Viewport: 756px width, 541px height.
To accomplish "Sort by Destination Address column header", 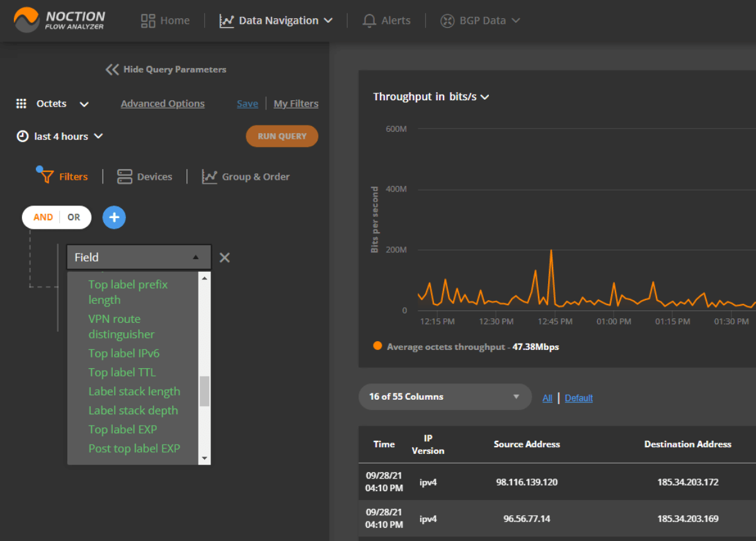I will pos(687,444).
